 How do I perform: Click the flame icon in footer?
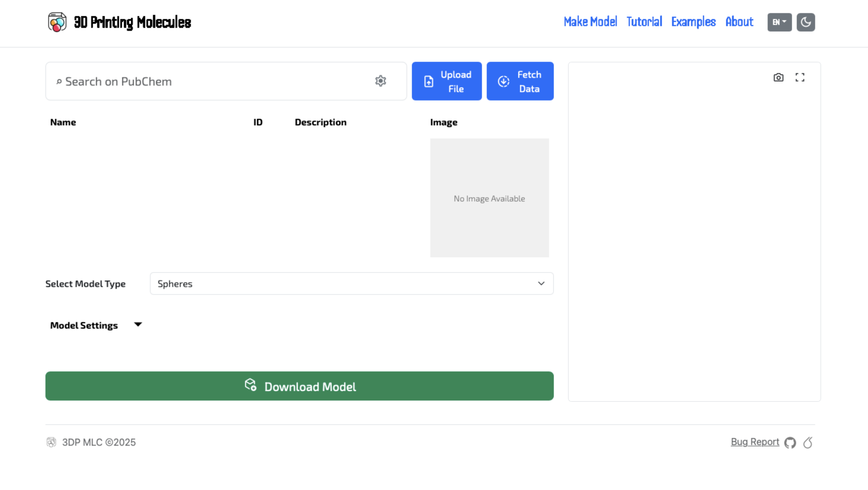808,442
